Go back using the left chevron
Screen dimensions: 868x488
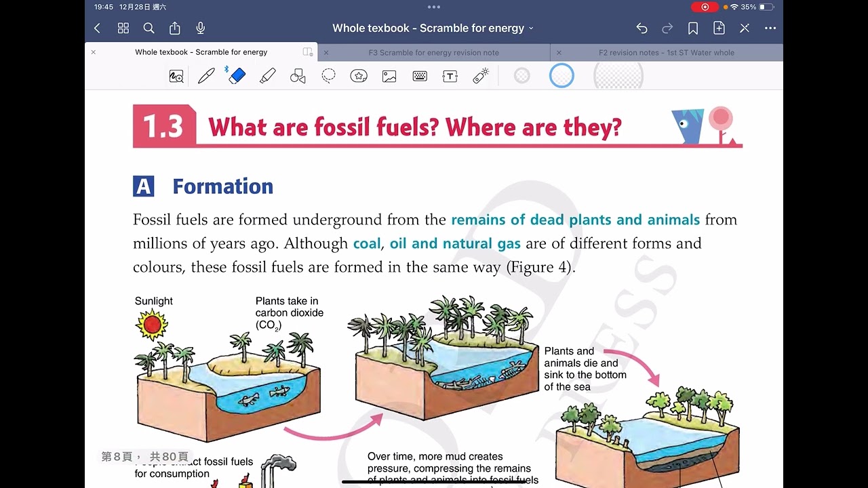pos(97,28)
